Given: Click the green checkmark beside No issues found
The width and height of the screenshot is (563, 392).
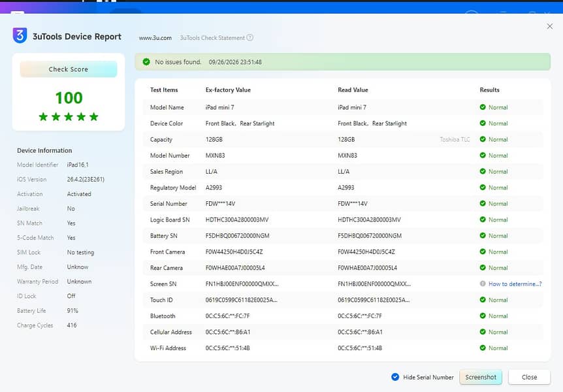Looking at the screenshot, I should [146, 62].
